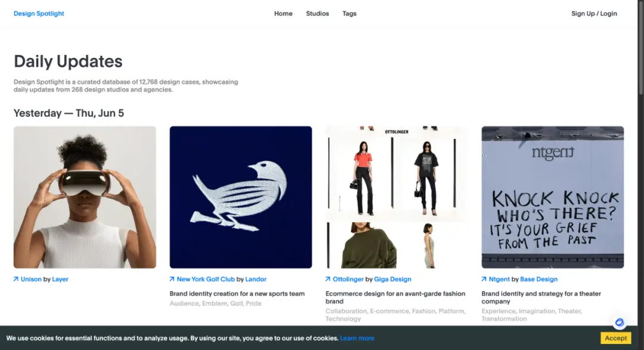Open the embroidered bird emblem thumbnail
The width and height of the screenshot is (644, 350).
coord(241,197)
